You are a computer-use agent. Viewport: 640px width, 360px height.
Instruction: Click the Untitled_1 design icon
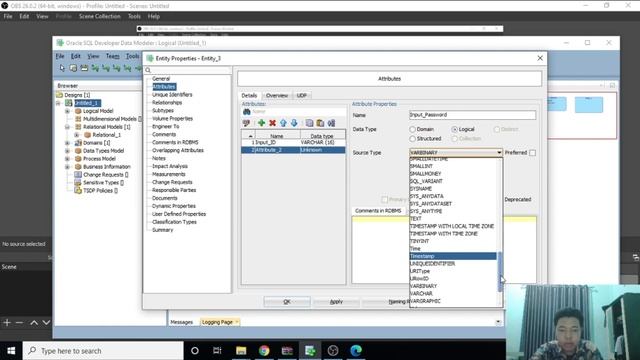[69, 103]
